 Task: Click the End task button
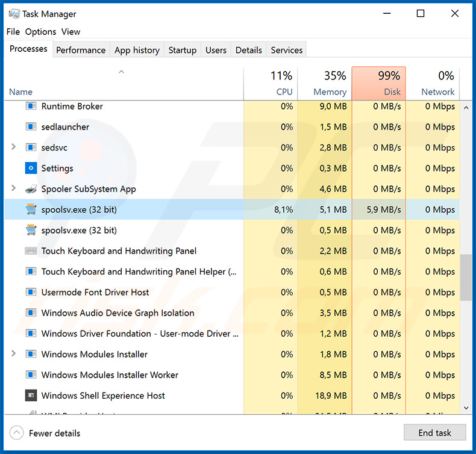(x=434, y=432)
